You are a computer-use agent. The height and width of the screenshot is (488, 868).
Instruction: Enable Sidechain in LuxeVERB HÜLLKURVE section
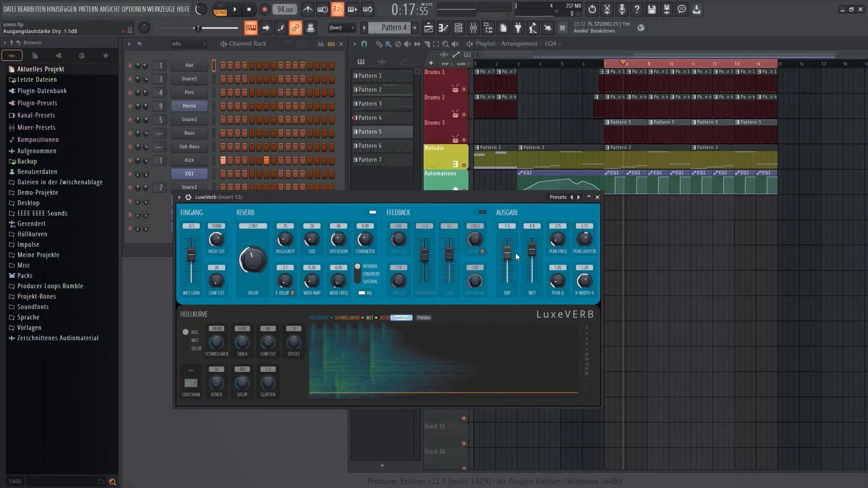coord(190,370)
